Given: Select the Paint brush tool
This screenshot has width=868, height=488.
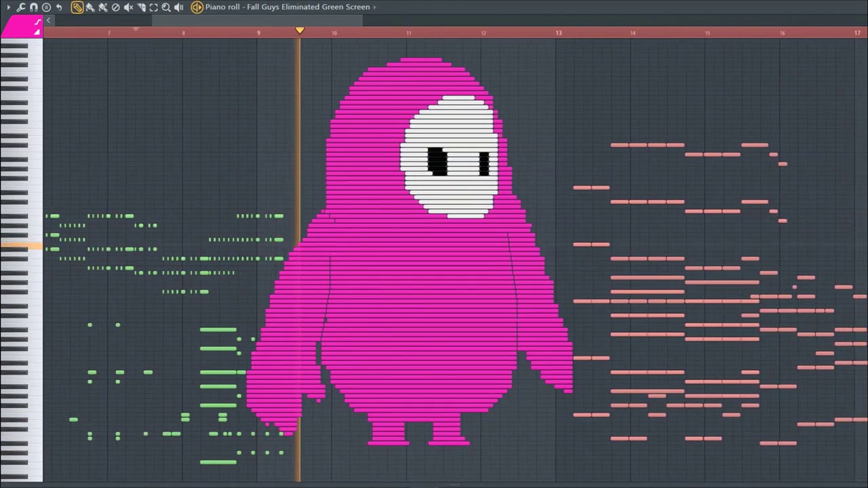Looking at the screenshot, I should (90, 7).
